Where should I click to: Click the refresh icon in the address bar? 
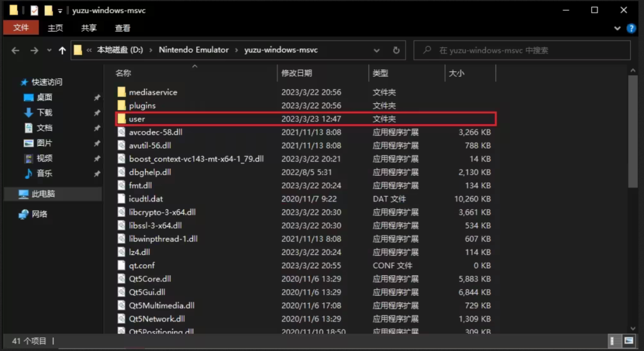click(396, 50)
